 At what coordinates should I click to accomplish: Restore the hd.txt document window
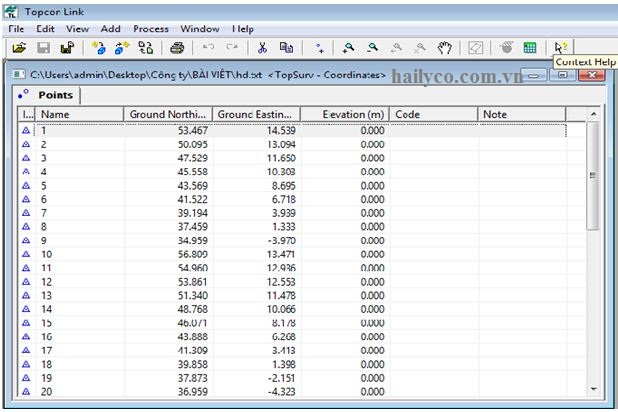click(x=562, y=75)
